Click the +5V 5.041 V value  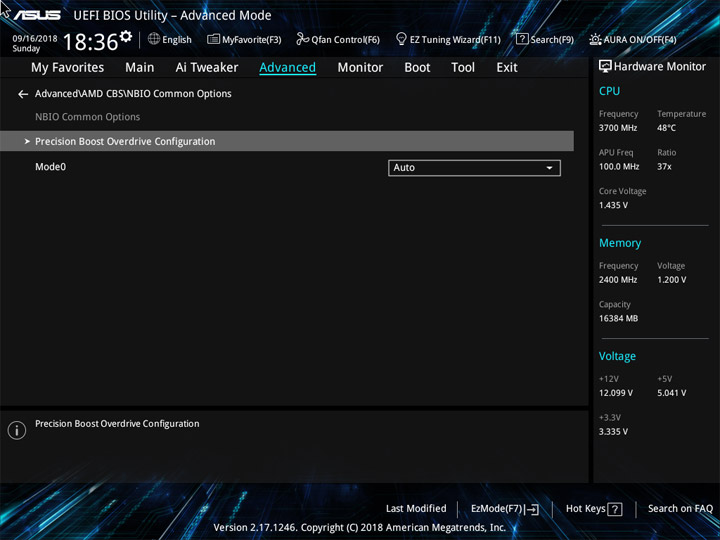click(x=671, y=393)
